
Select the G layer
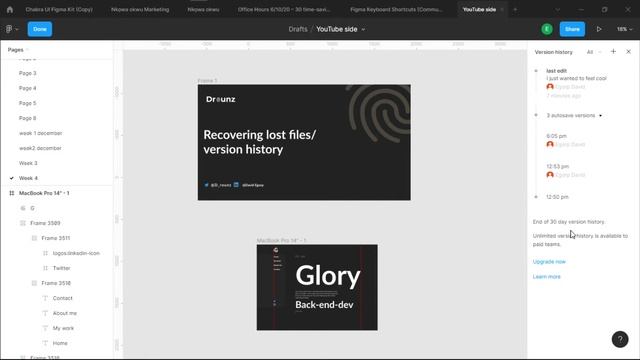point(32,208)
